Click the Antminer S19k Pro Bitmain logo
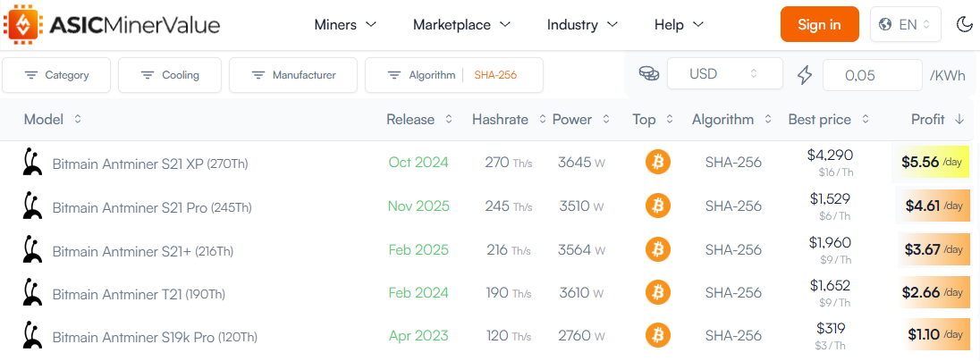The height and width of the screenshot is (361, 980). coord(31,335)
